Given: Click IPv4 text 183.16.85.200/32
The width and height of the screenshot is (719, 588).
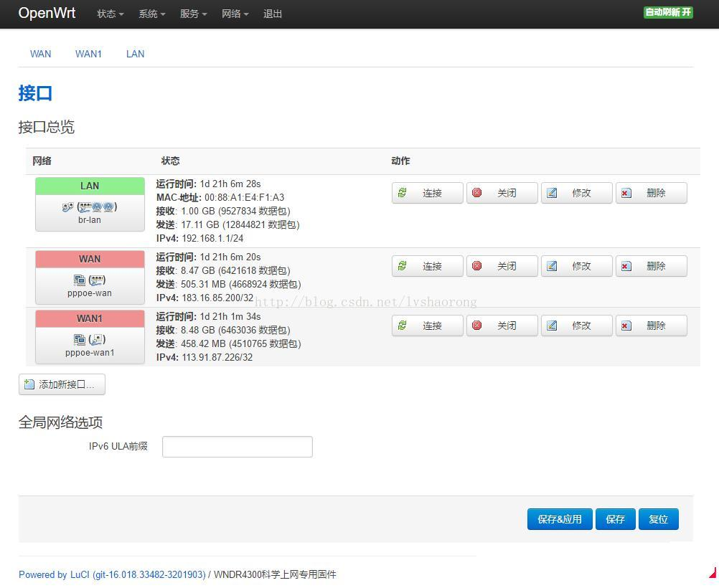Looking at the screenshot, I should [x=217, y=298].
